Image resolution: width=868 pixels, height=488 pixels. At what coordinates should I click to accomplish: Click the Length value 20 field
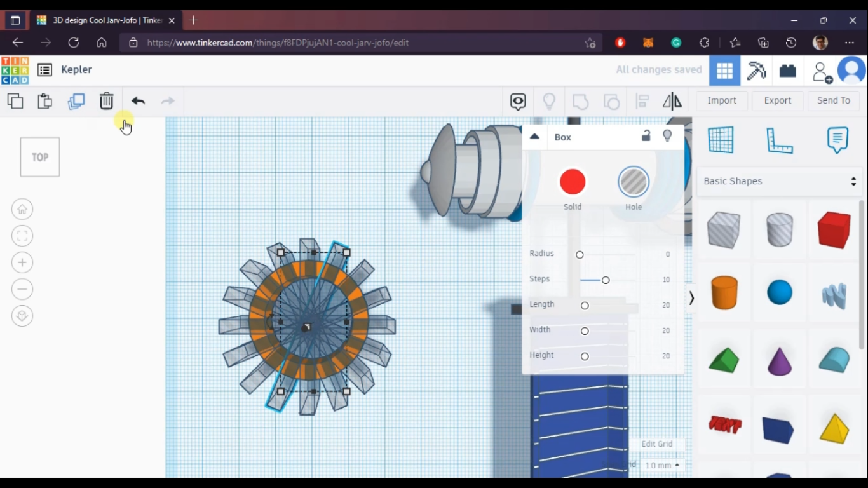[665, 305]
